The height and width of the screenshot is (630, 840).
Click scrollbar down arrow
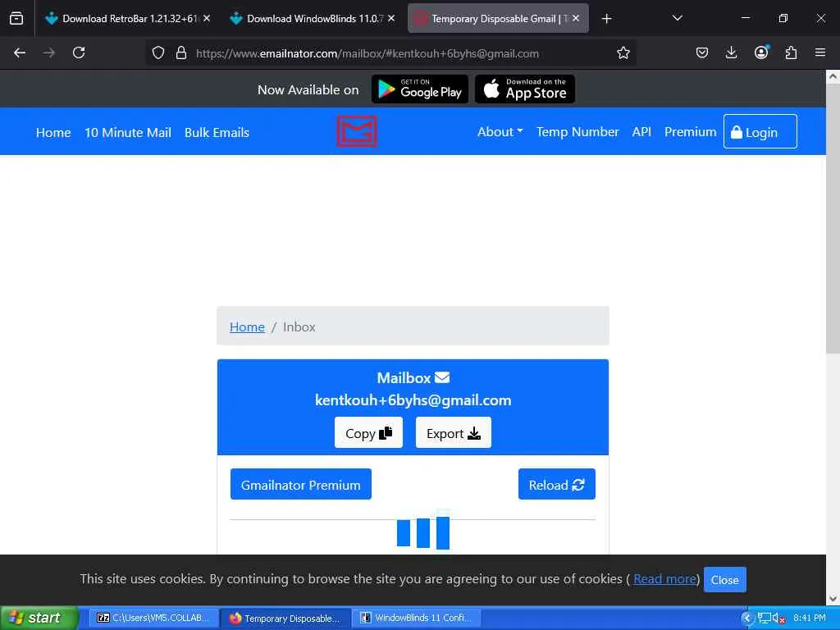[x=833, y=599]
